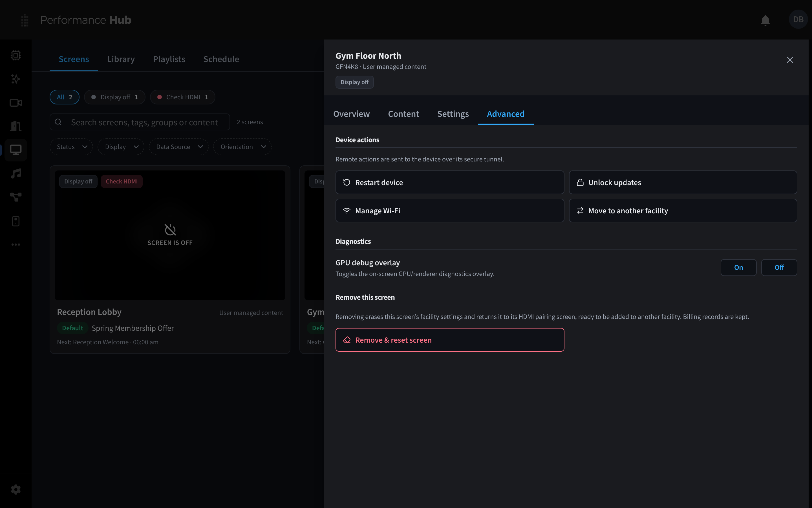Open DB user avatar menu
Viewport: 812px width, 508px height.
pos(798,19)
